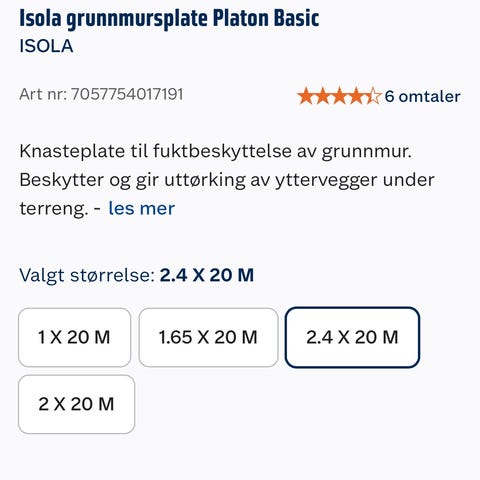Click the word terreng before les mer
Viewport: 480px width, 480px height.
[x=54, y=209]
